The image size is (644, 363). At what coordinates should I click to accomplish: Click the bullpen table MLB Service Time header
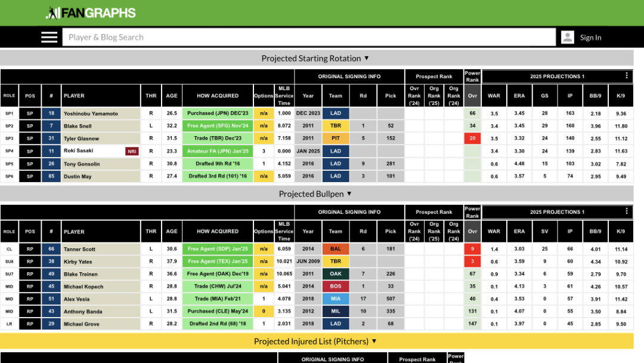(x=284, y=232)
